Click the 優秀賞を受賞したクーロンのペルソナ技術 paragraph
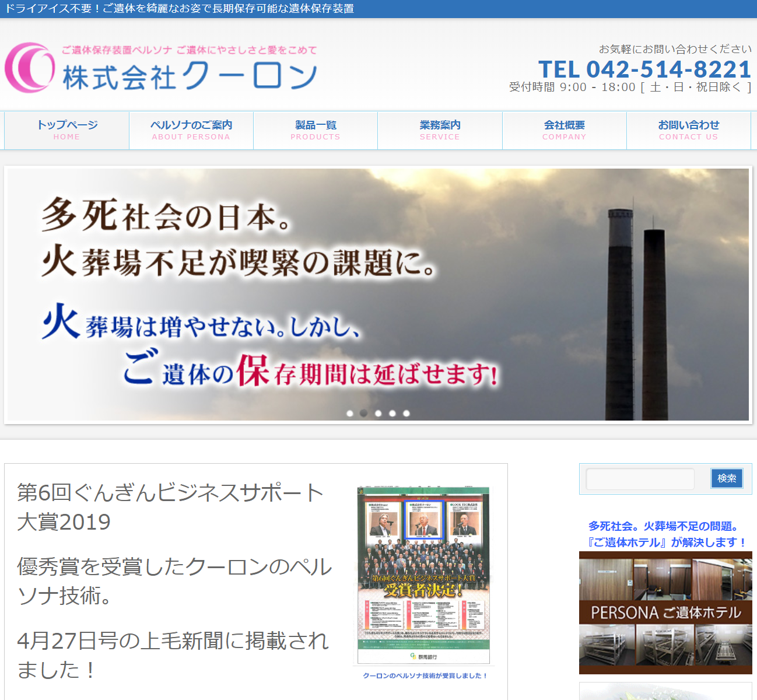This screenshot has width=757, height=700. coord(175,581)
